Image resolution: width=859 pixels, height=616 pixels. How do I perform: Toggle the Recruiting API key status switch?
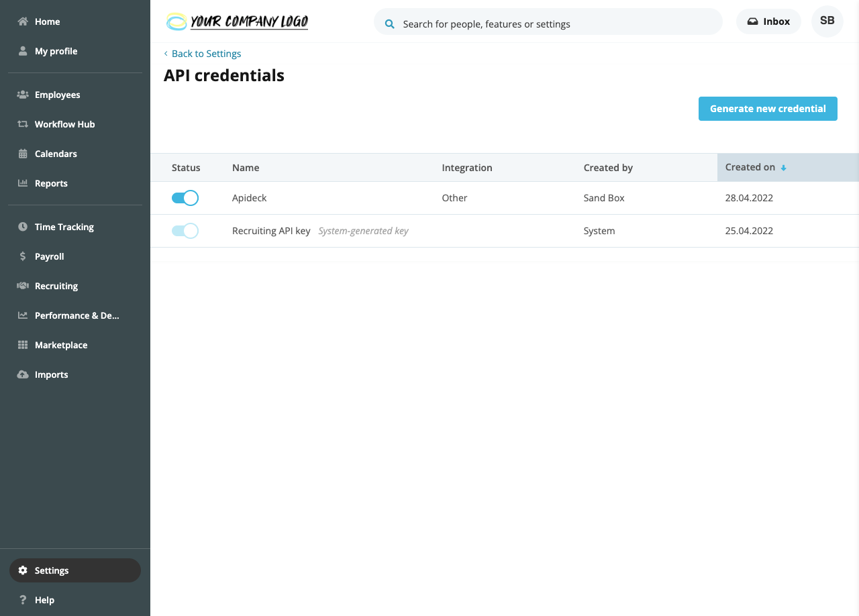click(x=185, y=231)
